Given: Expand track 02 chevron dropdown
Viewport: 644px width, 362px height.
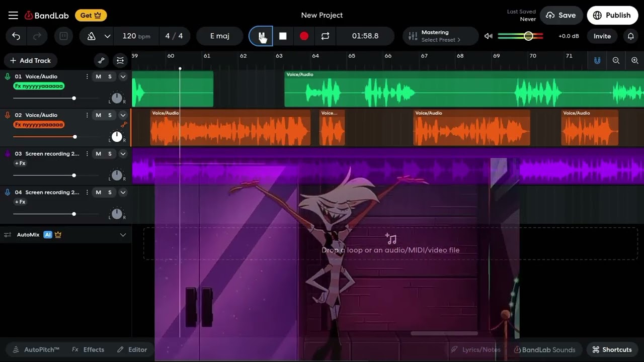Looking at the screenshot, I should pos(123,115).
